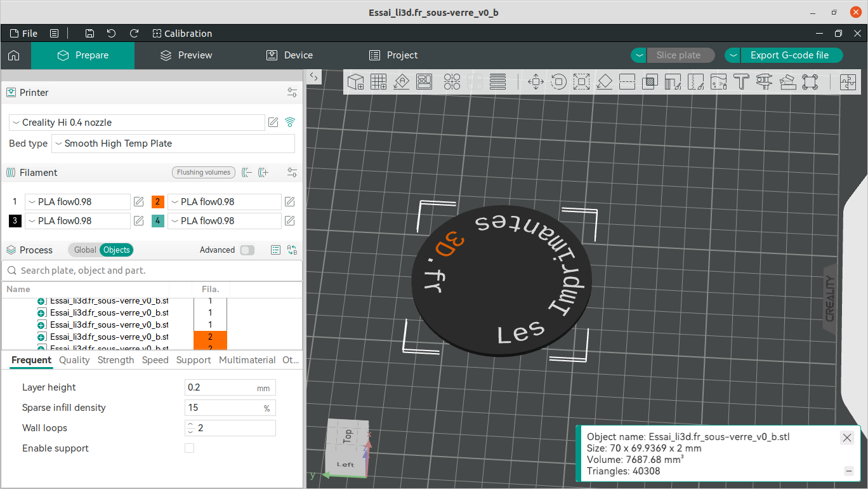The height and width of the screenshot is (489, 868).
Task: Toggle the Advanced process switch
Action: tap(247, 250)
